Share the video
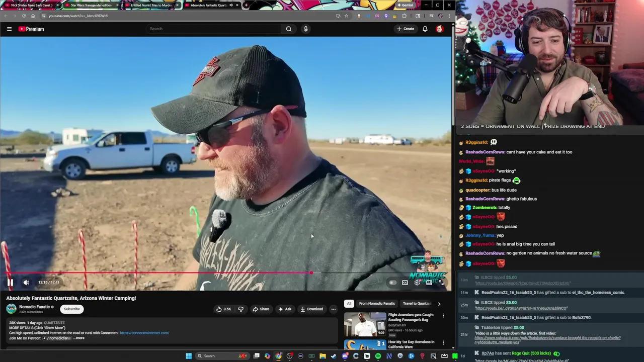644x362 pixels. click(261, 309)
